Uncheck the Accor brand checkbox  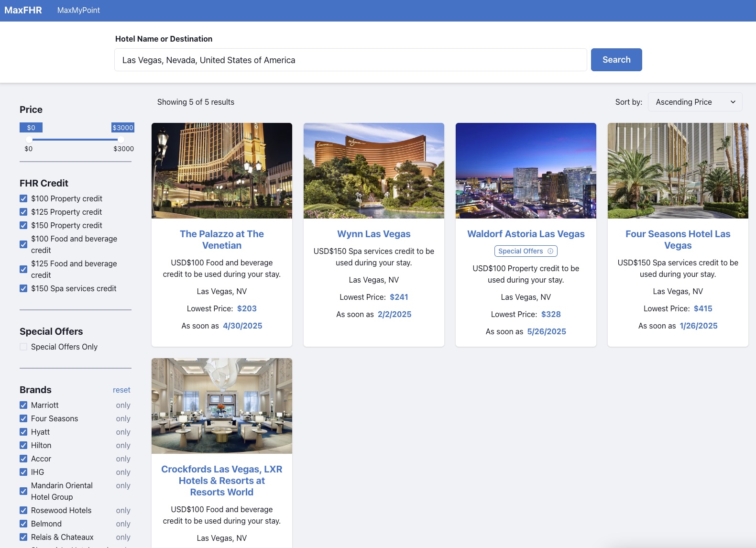click(x=23, y=459)
